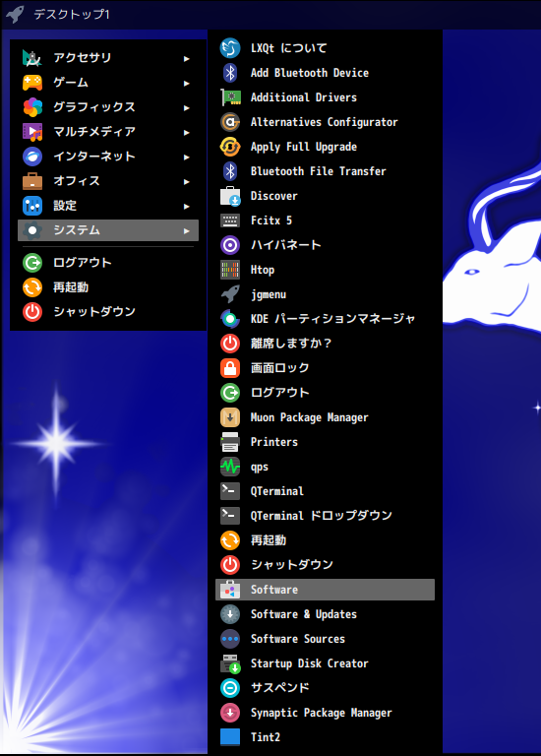Click the KDE パーティションマネージャ icon
The height and width of the screenshot is (756, 541).
pyautogui.click(x=230, y=319)
